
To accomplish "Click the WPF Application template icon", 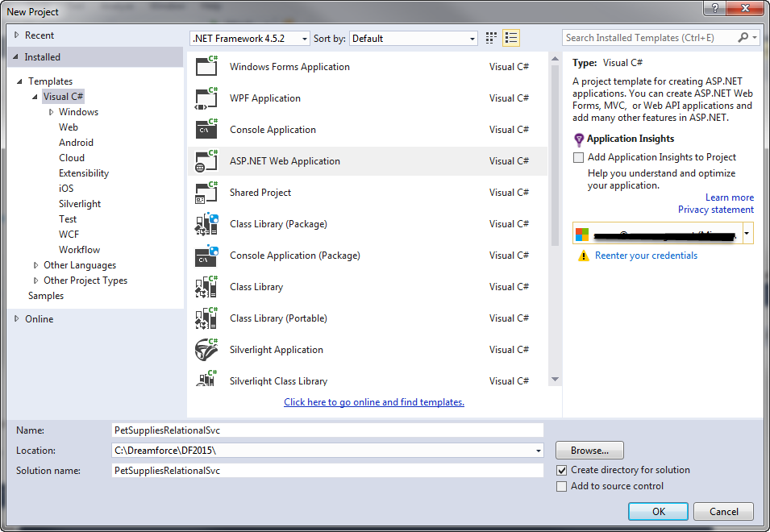I will 207,98.
